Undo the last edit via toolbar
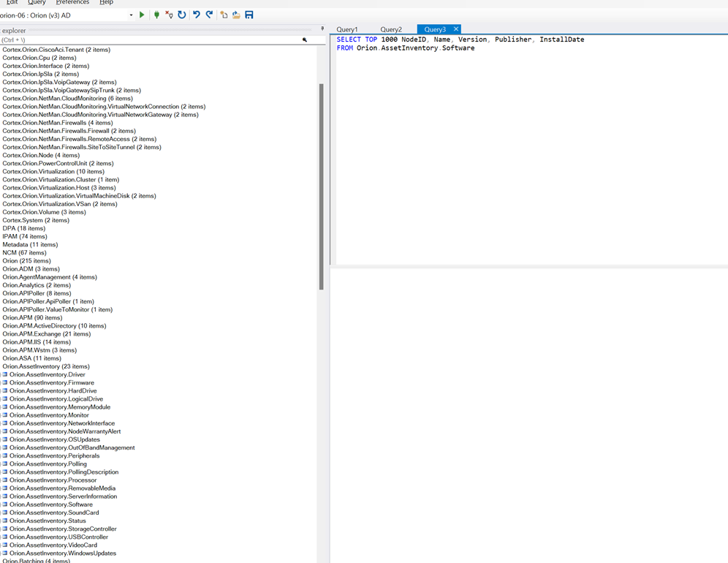Screen dimensions: 728x563 coord(197,15)
